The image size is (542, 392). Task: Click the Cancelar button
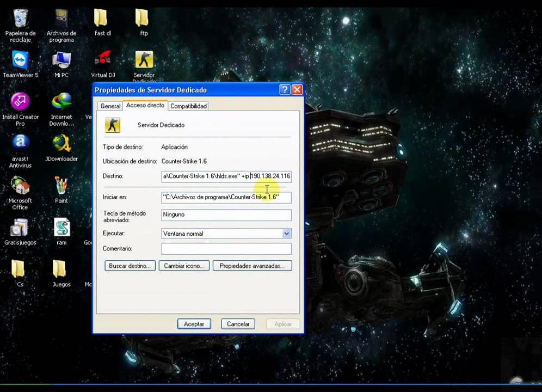coord(238,324)
